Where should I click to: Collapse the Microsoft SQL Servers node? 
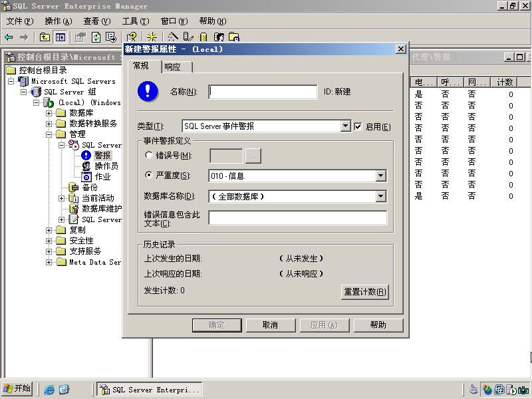pyautogui.click(x=11, y=81)
